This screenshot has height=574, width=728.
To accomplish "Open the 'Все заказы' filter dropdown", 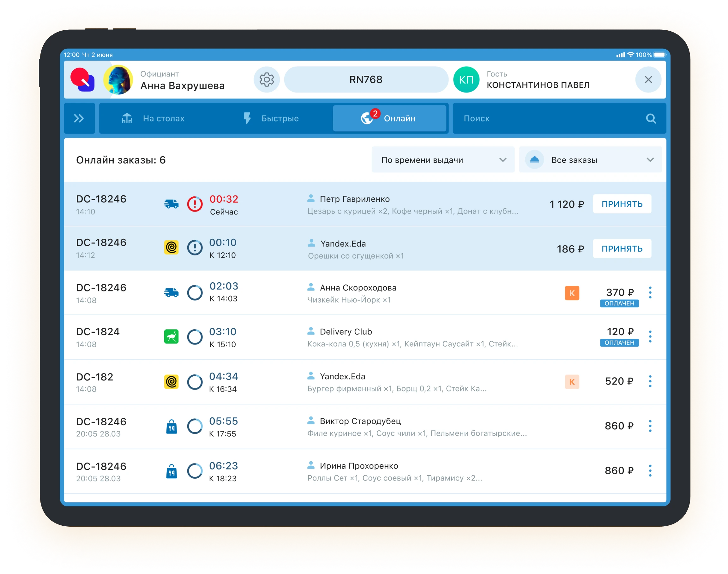I will [x=590, y=160].
